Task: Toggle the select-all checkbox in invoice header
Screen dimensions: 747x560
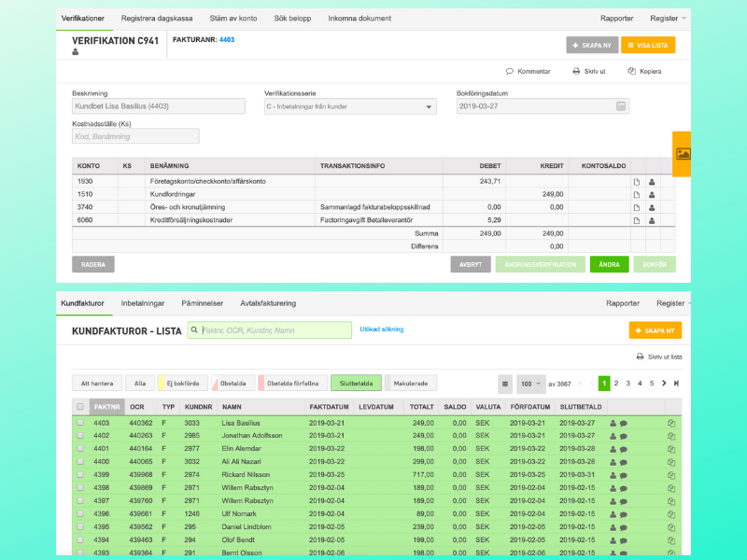Action: click(80, 407)
